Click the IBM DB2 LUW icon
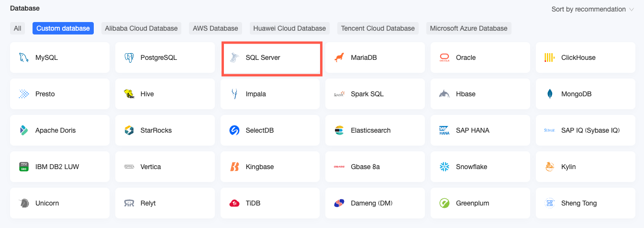This screenshot has width=644, height=228. [x=23, y=167]
